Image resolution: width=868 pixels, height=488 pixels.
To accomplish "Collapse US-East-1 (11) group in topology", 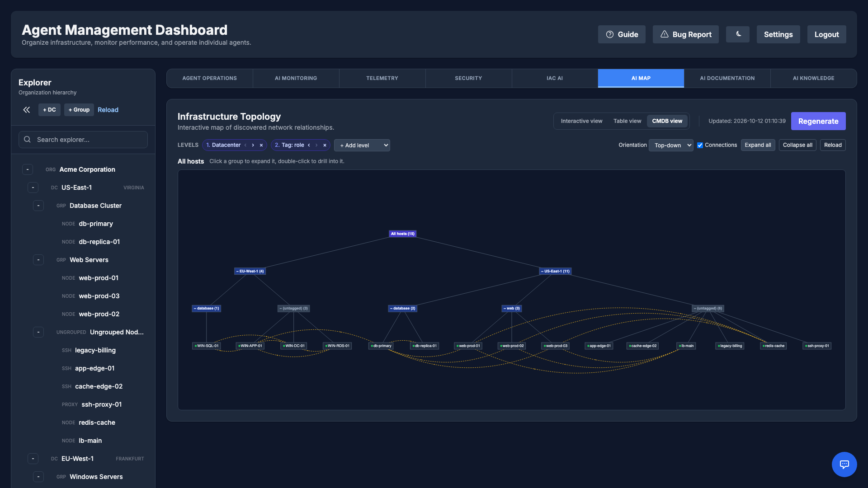I will (x=555, y=271).
